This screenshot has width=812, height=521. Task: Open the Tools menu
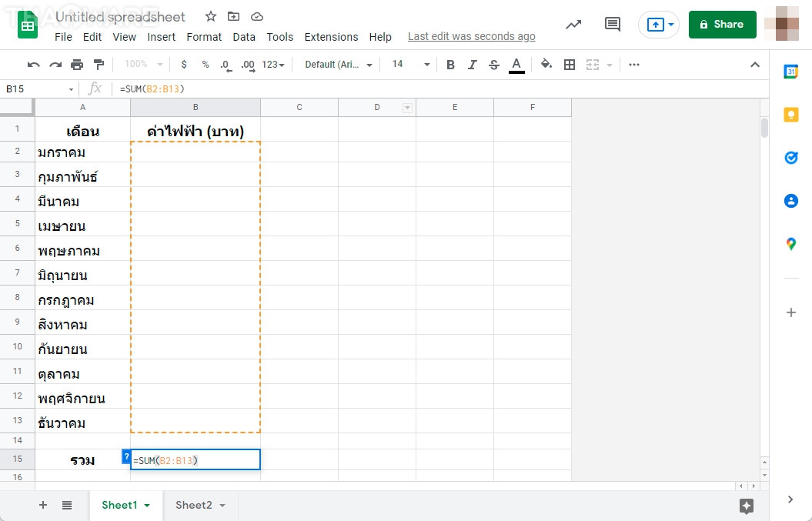(x=279, y=37)
